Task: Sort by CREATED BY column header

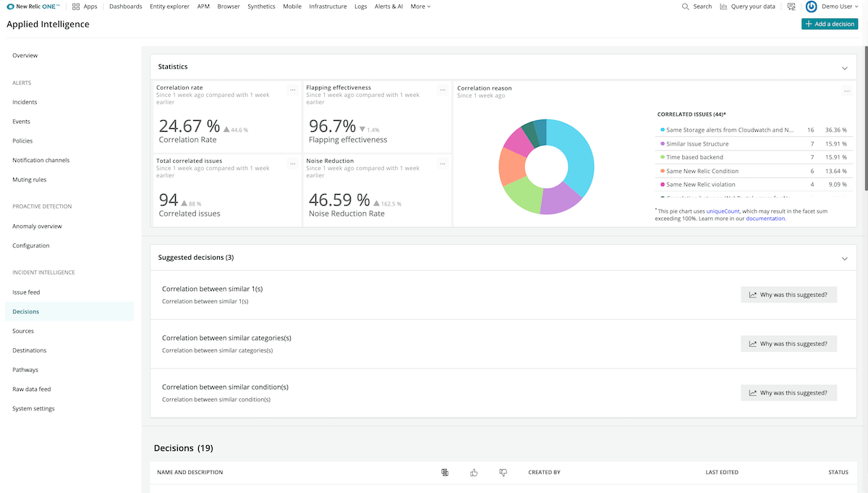Action: tap(545, 473)
